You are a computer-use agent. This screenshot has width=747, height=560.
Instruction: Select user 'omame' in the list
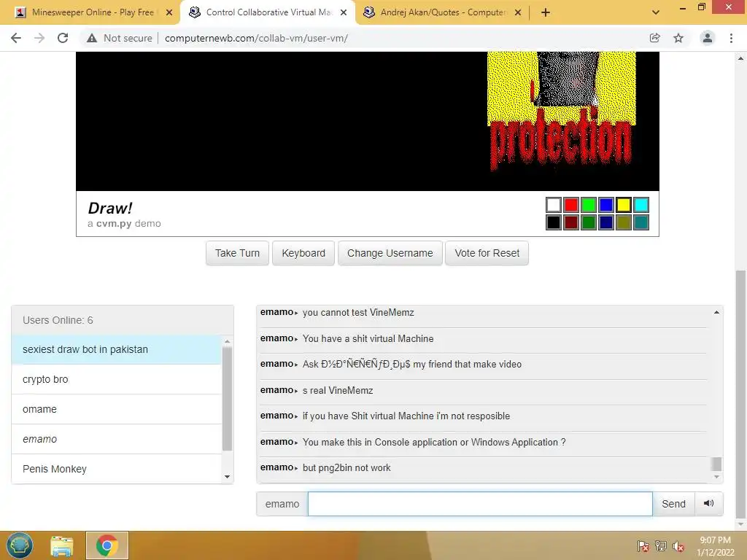click(117, 410)
